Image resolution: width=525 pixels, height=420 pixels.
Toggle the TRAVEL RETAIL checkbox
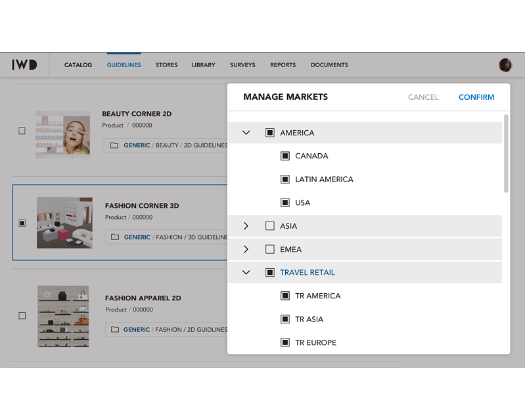click(x=270, y=273)
